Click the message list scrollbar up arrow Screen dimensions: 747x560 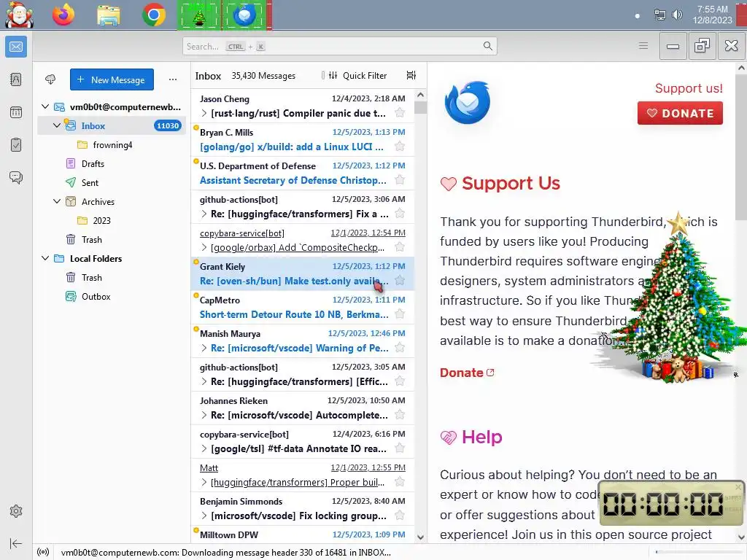420,95
